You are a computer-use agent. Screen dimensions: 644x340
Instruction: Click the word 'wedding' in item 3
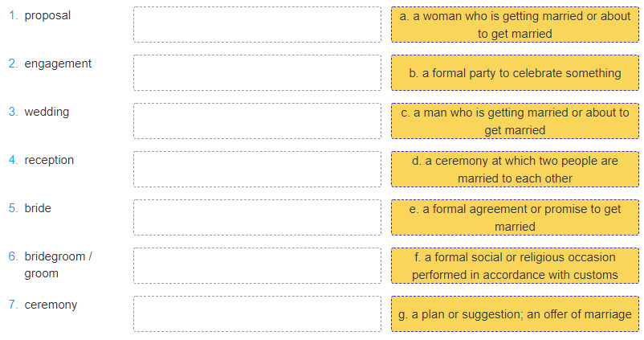coord(47,112)
